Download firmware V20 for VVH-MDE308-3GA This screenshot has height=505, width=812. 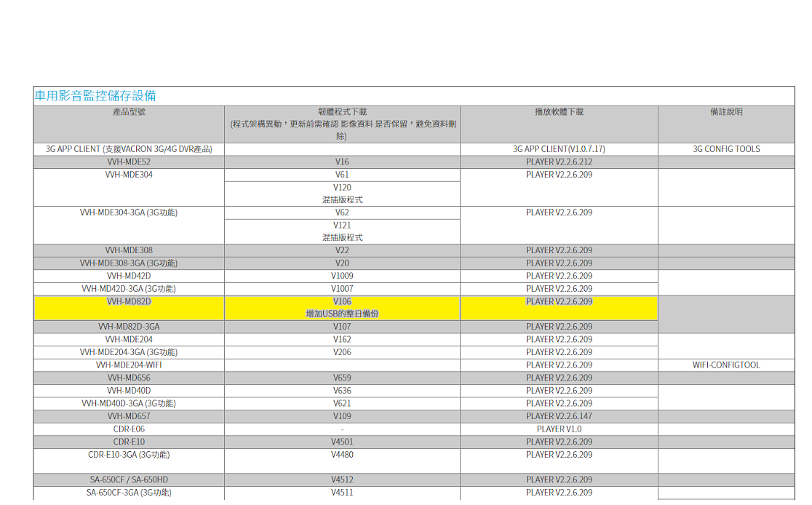pyautogui.click(x=342, y=263)
